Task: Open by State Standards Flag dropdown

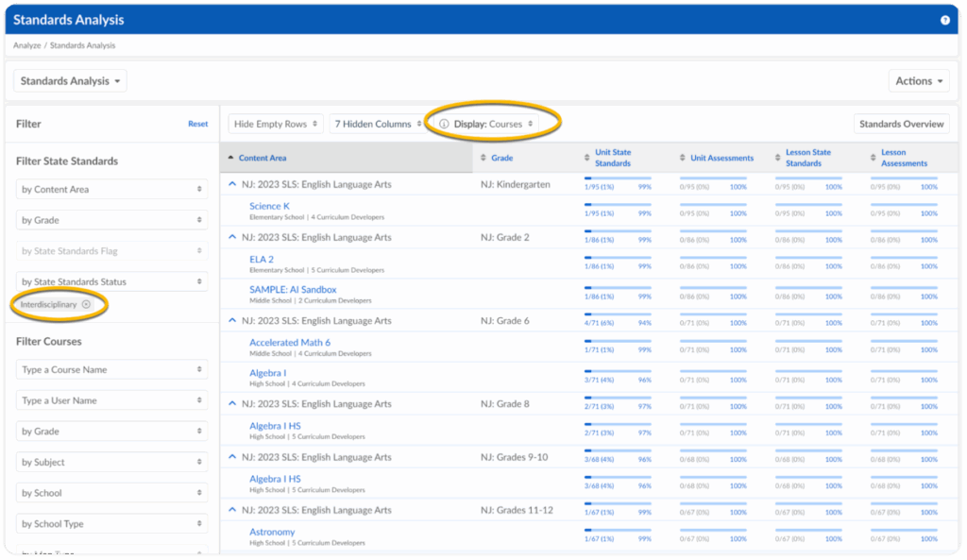Action: [111, 251]
